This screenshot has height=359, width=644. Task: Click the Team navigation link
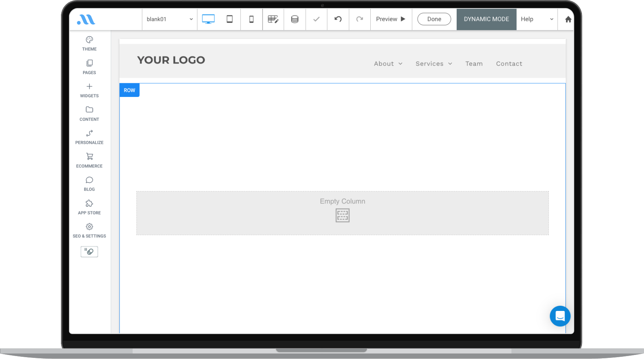[474, 64]
